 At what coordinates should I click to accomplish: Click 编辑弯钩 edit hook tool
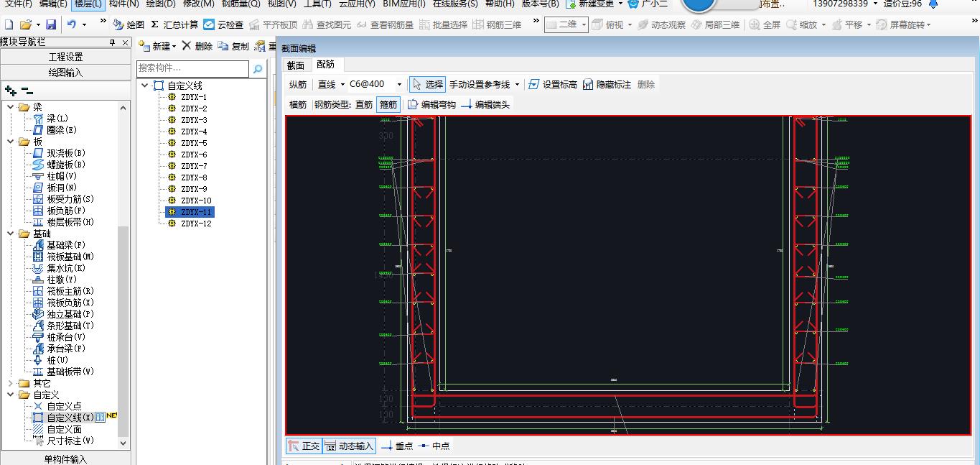431,104
